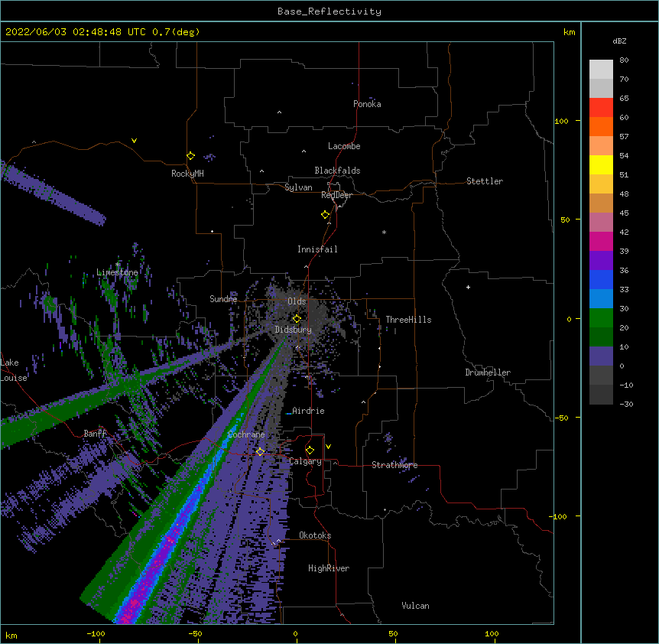659x644 pixels.
Task: Pick the 10-0 dBZ slate purple swatch
Action: click(x=601, y=356)
